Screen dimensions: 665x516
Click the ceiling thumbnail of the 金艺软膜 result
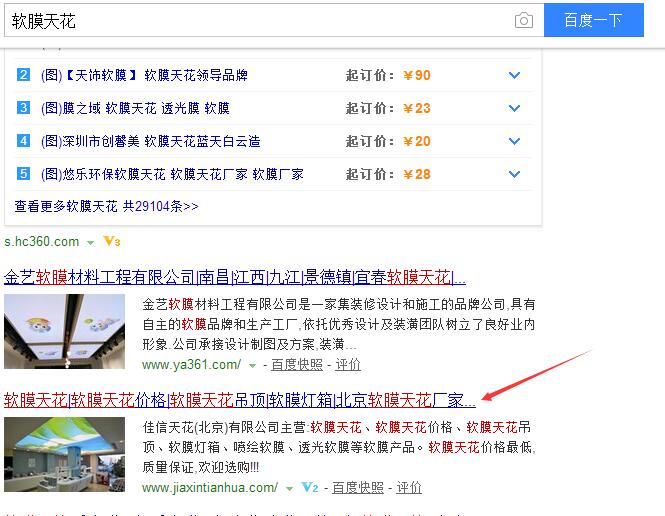point(65,331)
